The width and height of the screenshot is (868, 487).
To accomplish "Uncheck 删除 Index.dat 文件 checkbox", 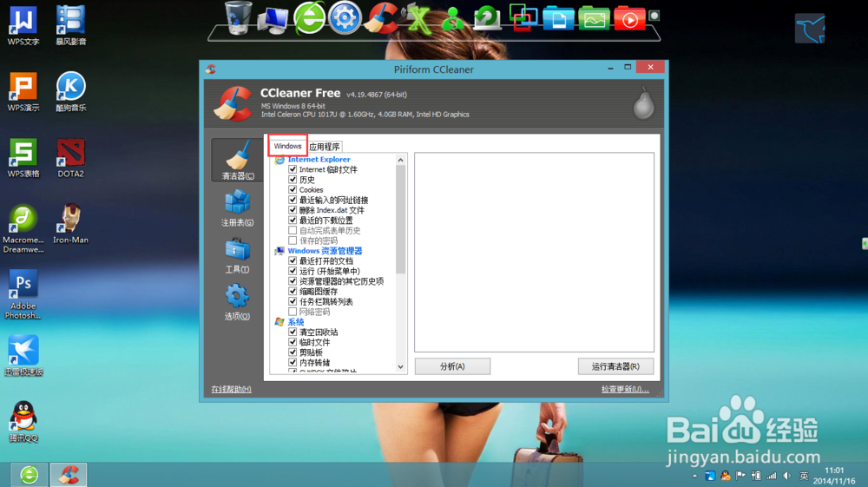I will tap(293, 210).
